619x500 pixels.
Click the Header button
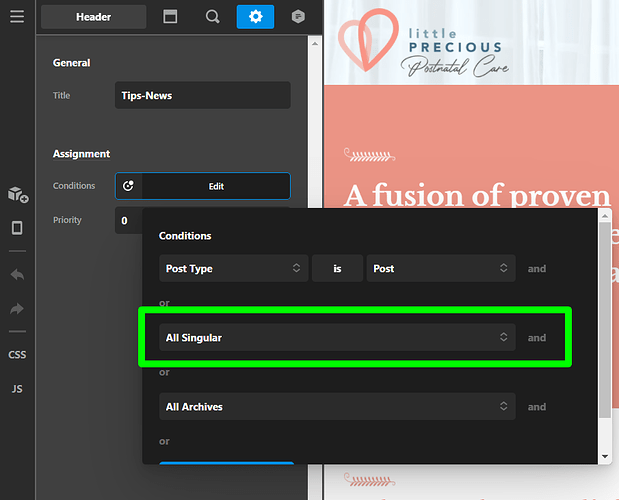click(x=94, y=17)
